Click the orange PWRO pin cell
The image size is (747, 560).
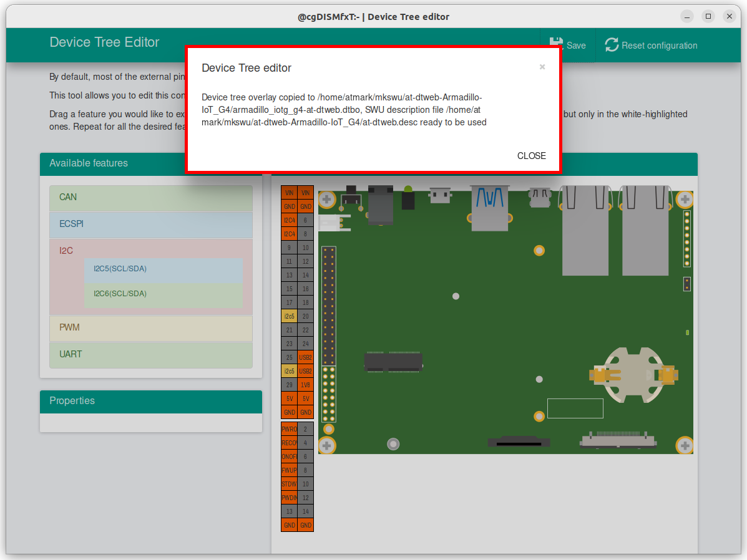(289, 429)
